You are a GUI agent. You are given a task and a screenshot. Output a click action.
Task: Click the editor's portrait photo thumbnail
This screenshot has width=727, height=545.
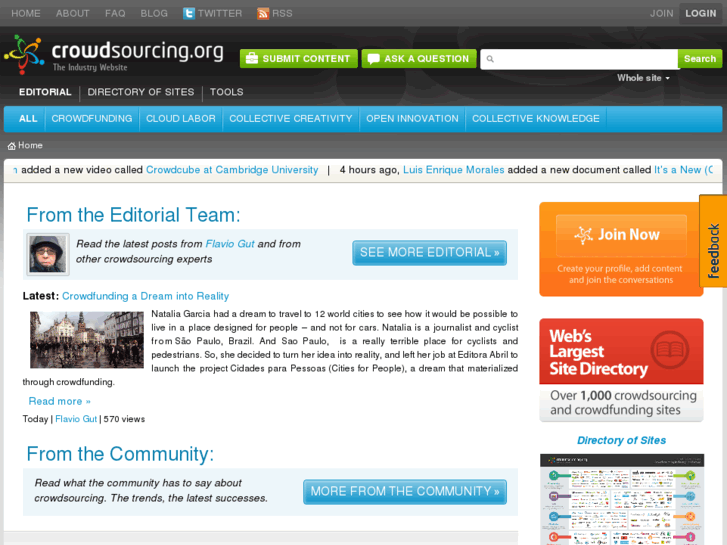point(48,254)
